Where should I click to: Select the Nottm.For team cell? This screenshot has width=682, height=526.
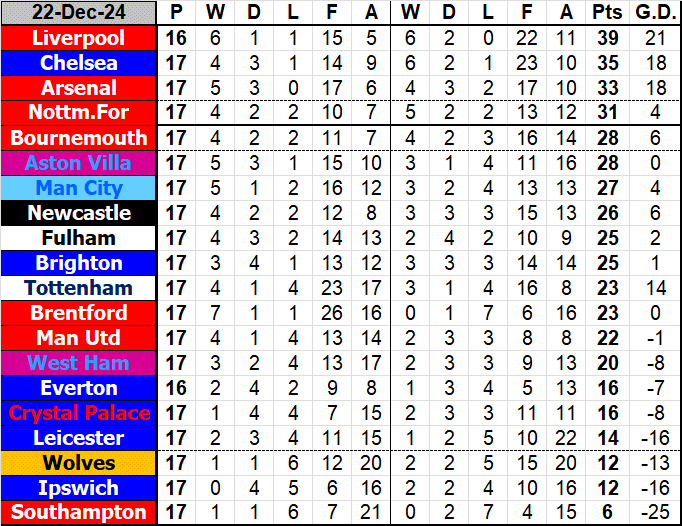point(79,113)
